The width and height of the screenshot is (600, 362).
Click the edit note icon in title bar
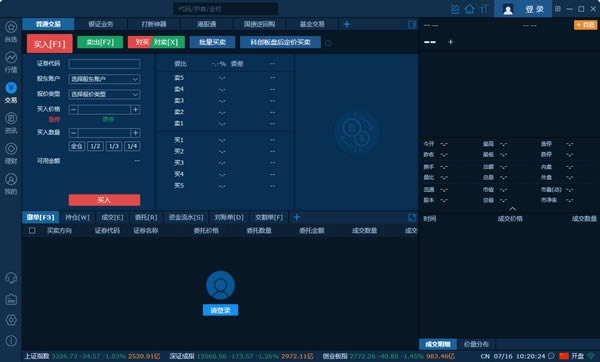[455, 9]
